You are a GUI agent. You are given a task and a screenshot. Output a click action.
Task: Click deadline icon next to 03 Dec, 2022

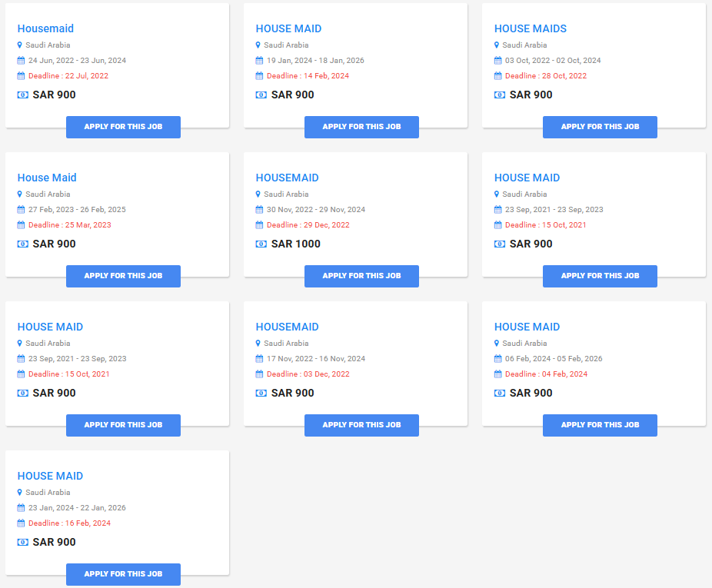tap(260, 374)
